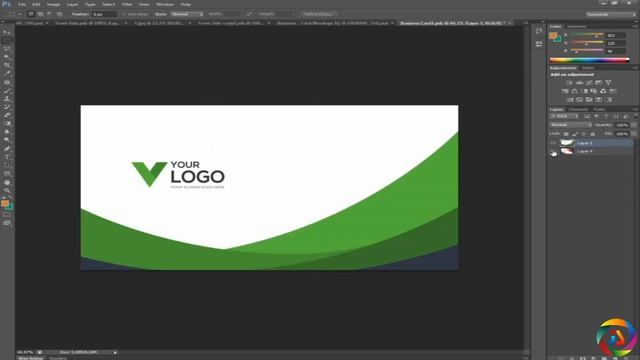This screenshot has width=640, height=360.
Task: Click the foreground color swatch in Color panel
Action: coord(553,36)
